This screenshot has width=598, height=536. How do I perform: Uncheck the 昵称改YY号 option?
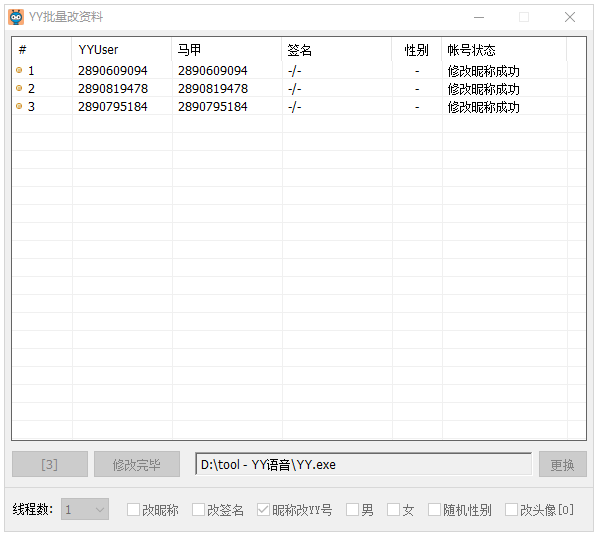pyautogui.click(x=263, y=510)
